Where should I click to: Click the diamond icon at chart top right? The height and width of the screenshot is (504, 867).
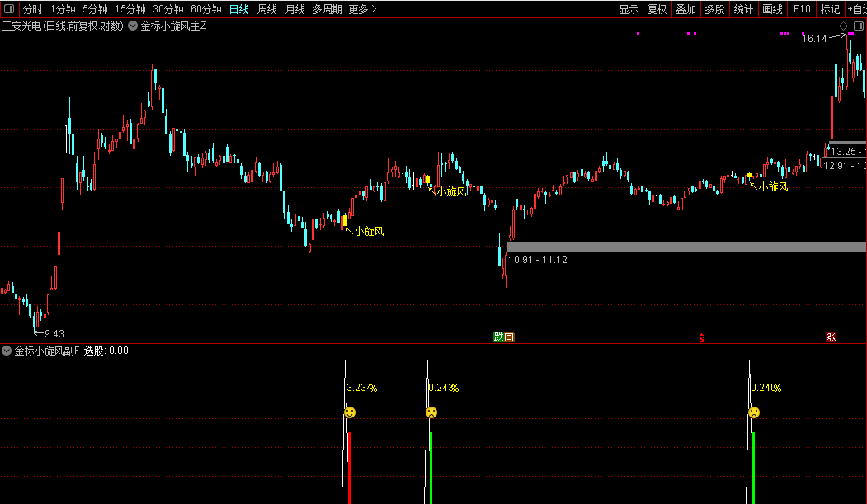coord(843,26)
